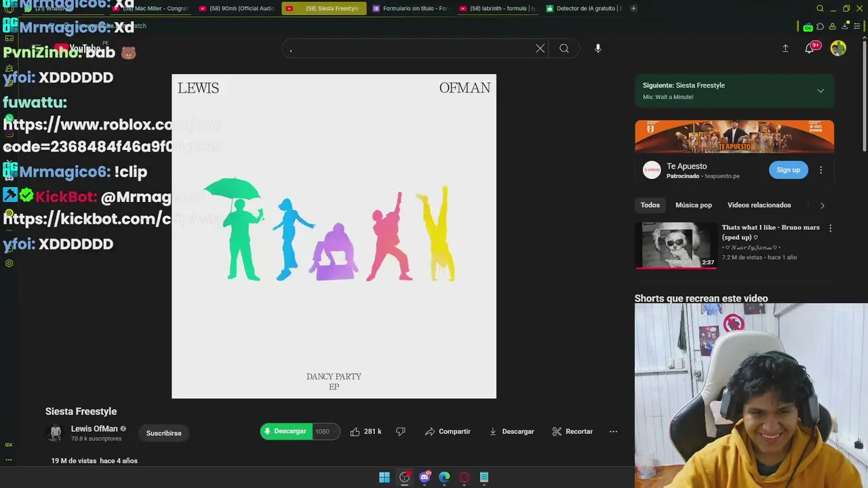Open the 1080 quality selector
This screenshot has width=868, height=488.
325,432
